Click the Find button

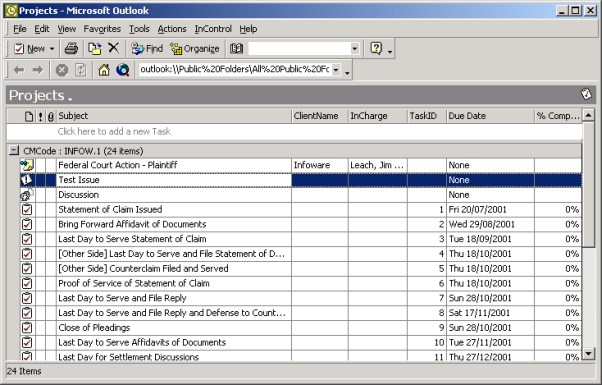coord(147,49)
